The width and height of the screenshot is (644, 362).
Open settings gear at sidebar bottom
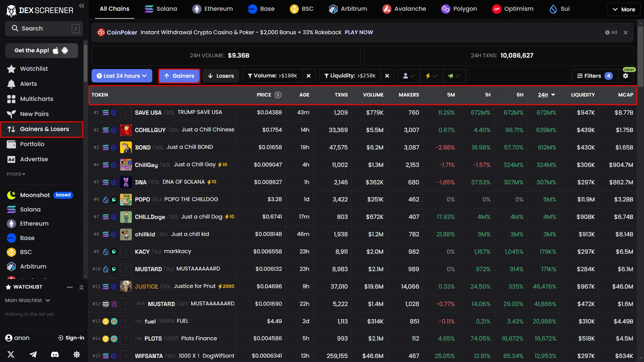tap(76, 354)
